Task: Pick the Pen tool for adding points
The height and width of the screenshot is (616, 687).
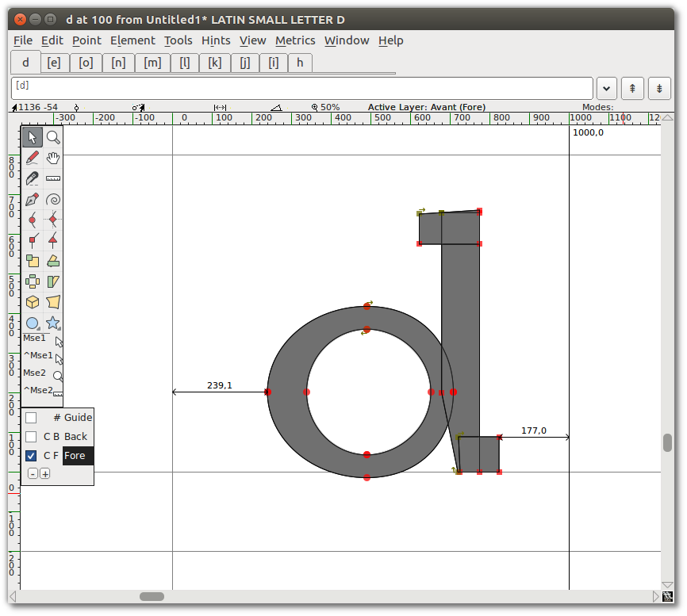Action: pyautogui.click(x=33, y=199)
